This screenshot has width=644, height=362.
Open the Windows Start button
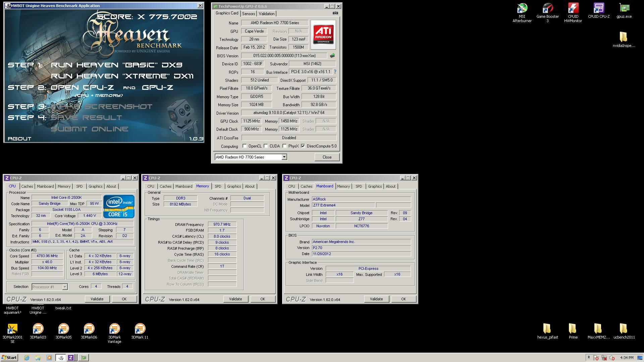coord(9,358)
